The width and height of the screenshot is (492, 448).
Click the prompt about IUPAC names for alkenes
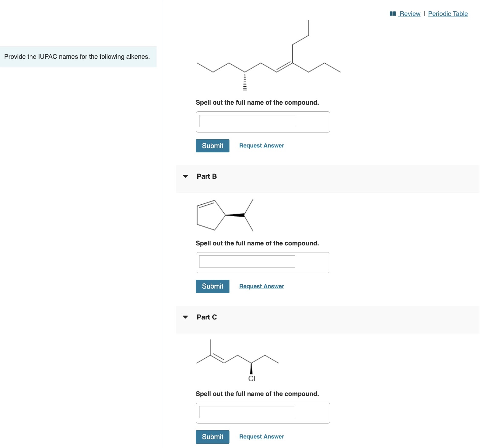click(x=77, y=56)
